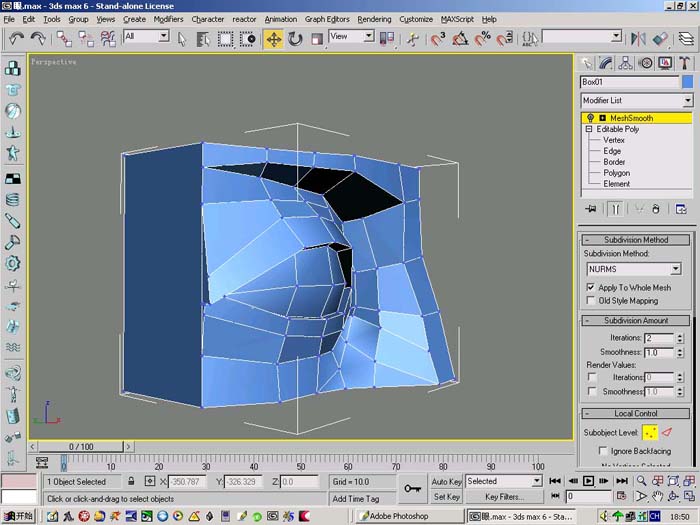Image resolution: width=700 pixels, height=525 pixels.
Task: Switch to Adobe Photoshop in taskbar
Action: click(409, 516)
